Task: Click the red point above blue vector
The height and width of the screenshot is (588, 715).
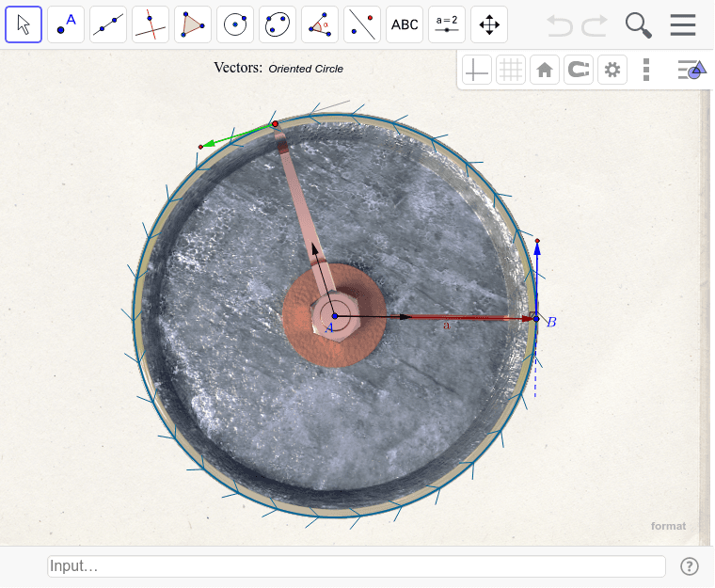Action: 537,241
